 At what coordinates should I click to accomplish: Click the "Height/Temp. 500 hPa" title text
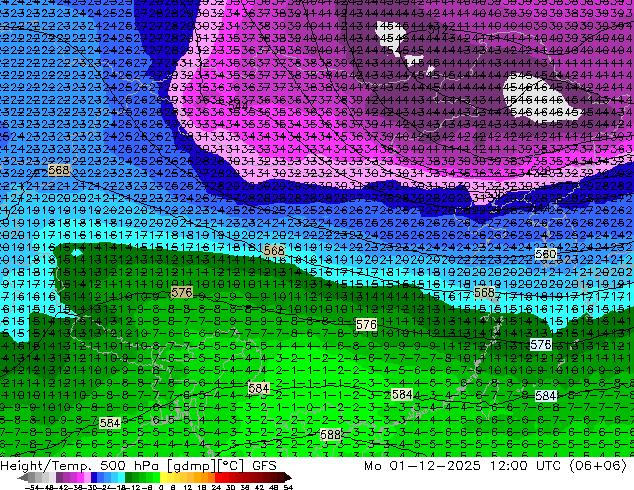(80, 465)
